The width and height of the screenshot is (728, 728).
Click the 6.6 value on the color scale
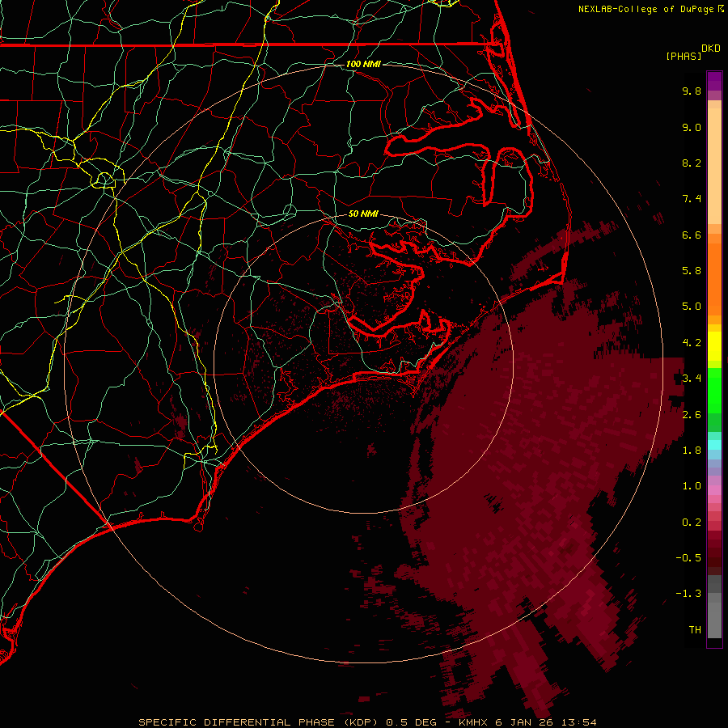[x=692, y=235]
